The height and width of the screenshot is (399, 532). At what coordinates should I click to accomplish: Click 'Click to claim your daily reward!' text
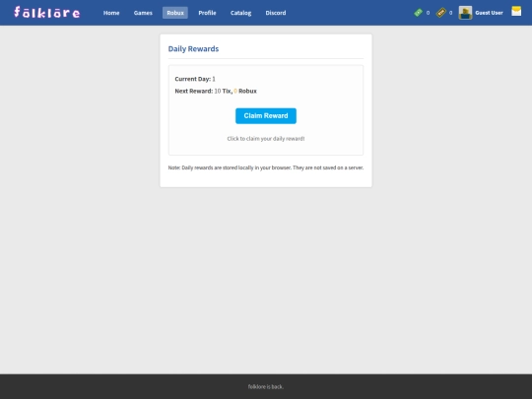pyautogui.click(x=266, y=139)
